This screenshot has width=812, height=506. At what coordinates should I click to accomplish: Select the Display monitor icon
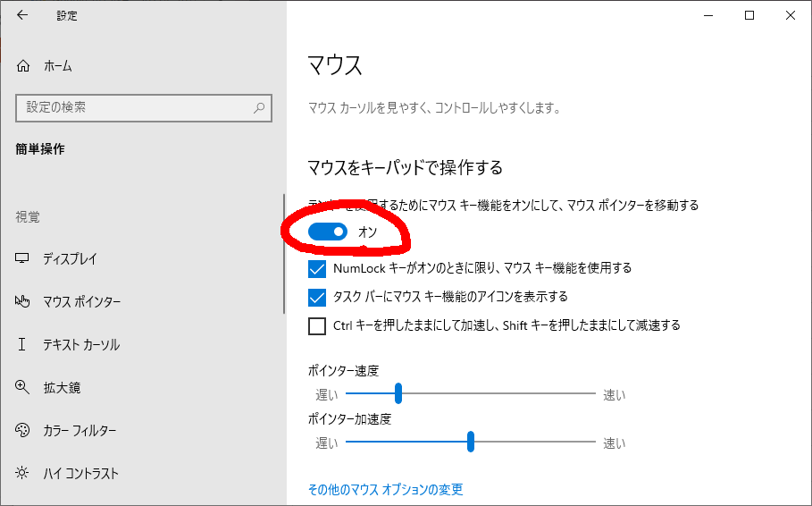[23, 259]
